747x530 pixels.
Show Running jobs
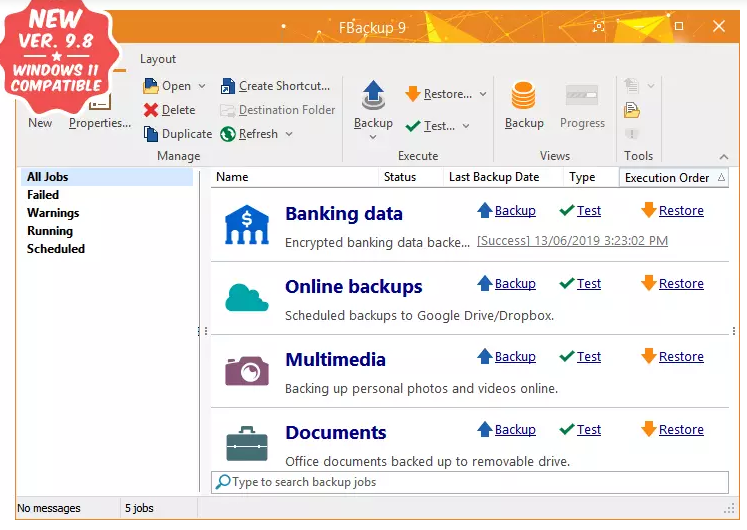click(x=50, y=231)
